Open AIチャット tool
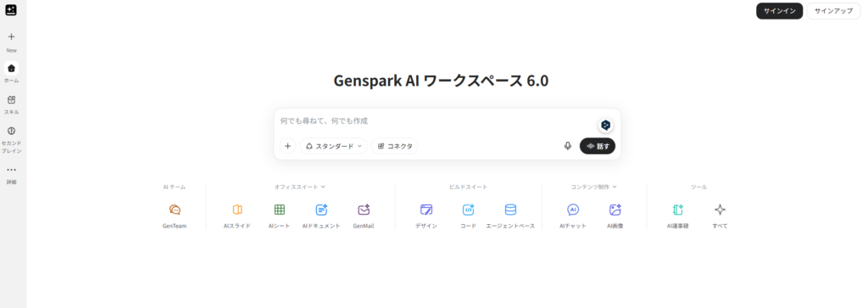 click(x=573, y=216)
